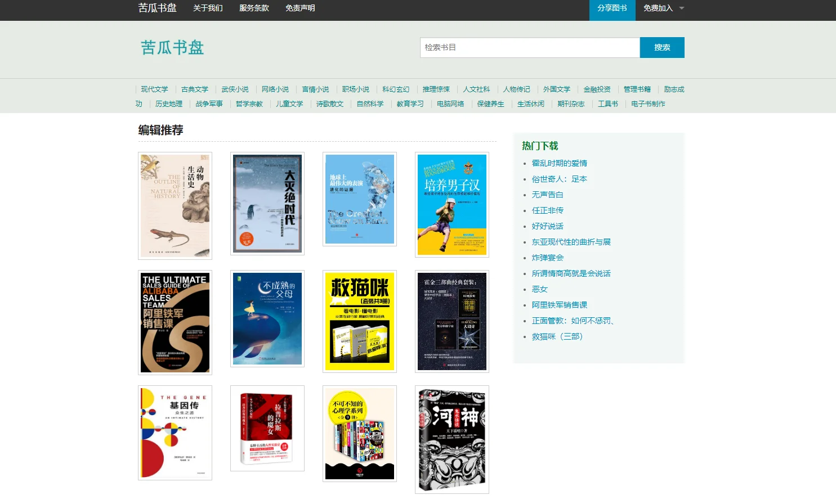Click the 教育学习 category link
This screenshot has height=504, width=836.
pos(410,104)
